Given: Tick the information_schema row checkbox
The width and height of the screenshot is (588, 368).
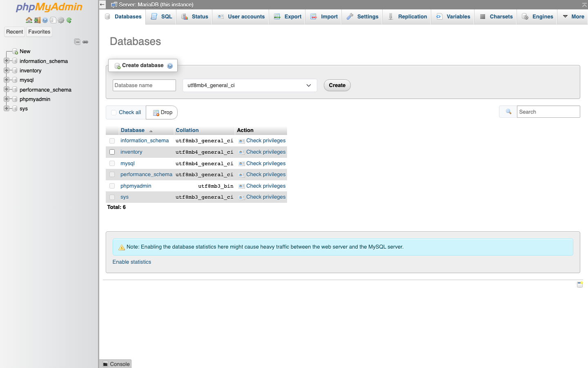Looking at the screenshot, I should point(112,141).
